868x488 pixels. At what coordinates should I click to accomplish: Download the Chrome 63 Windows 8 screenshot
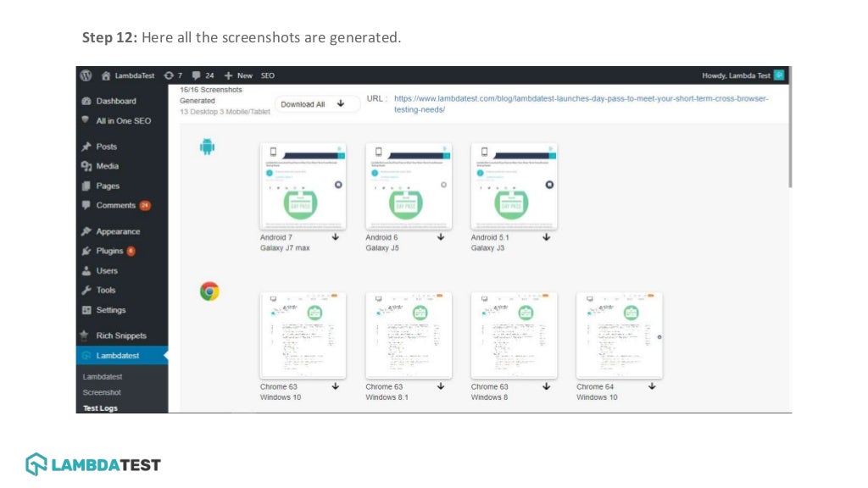click(x=547, y=386)
